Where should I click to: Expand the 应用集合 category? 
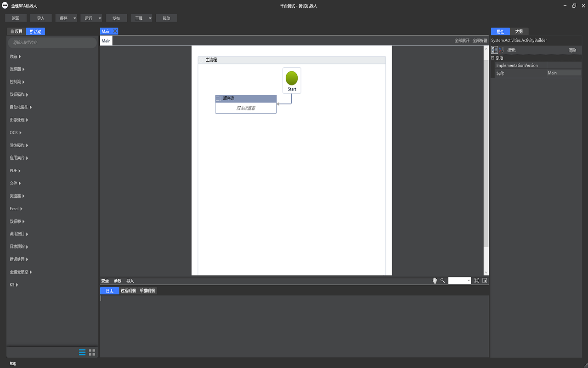(x=19, y=158)
